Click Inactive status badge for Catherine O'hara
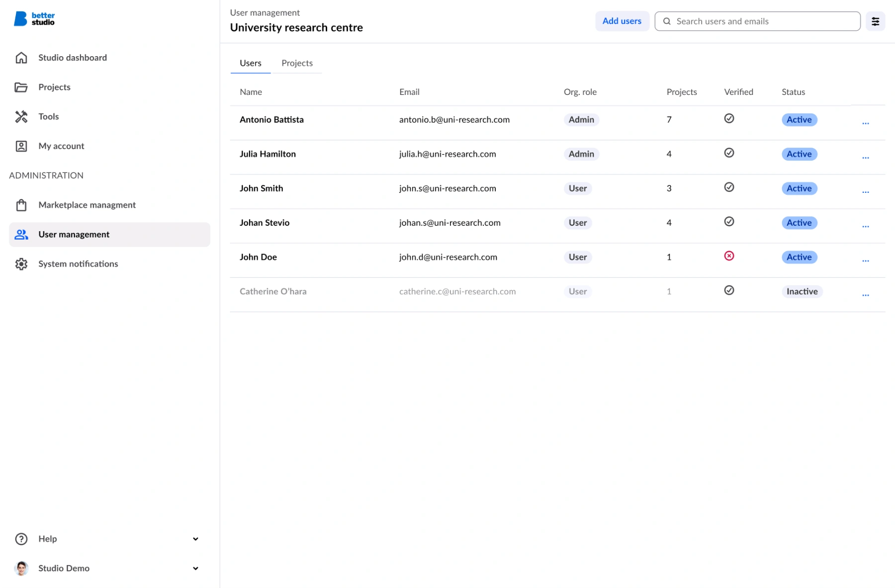This screenshot has height=588, width=895. [802, 291]
